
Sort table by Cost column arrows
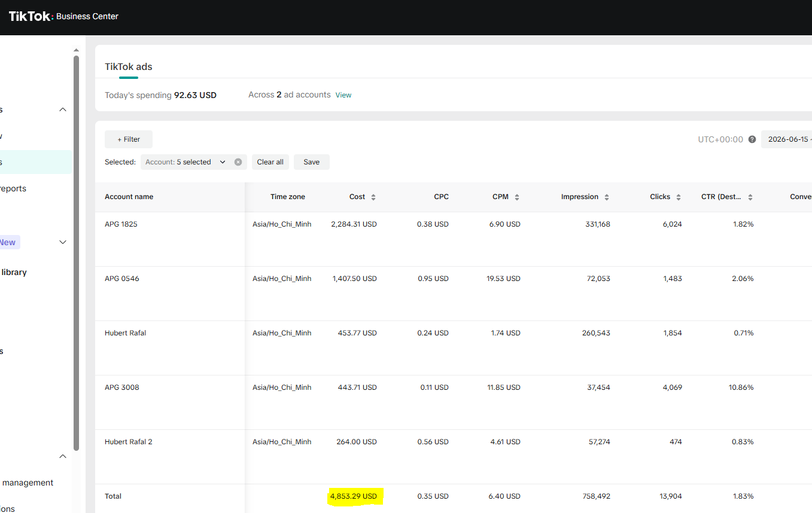(x=373, y=197)
